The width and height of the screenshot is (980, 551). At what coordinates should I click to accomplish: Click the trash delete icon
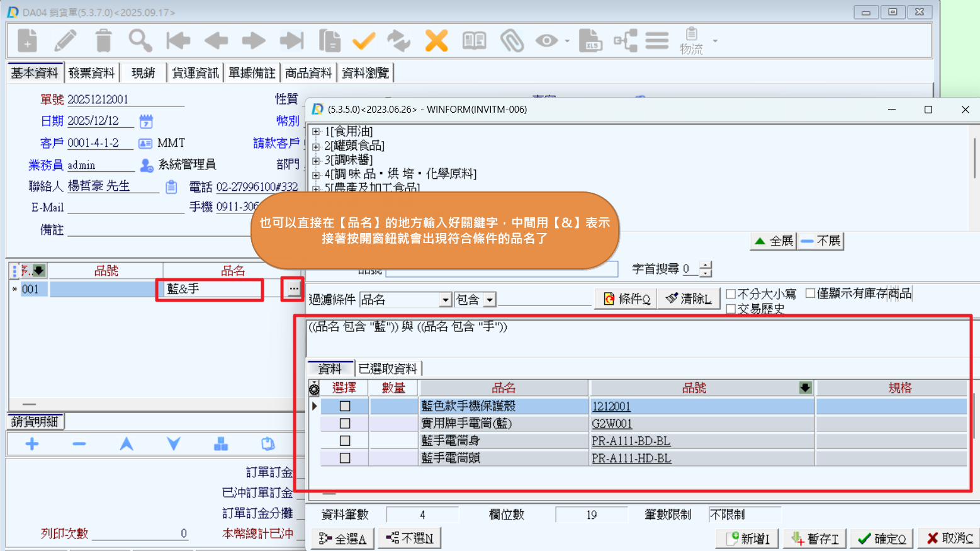tap(103, 41)
